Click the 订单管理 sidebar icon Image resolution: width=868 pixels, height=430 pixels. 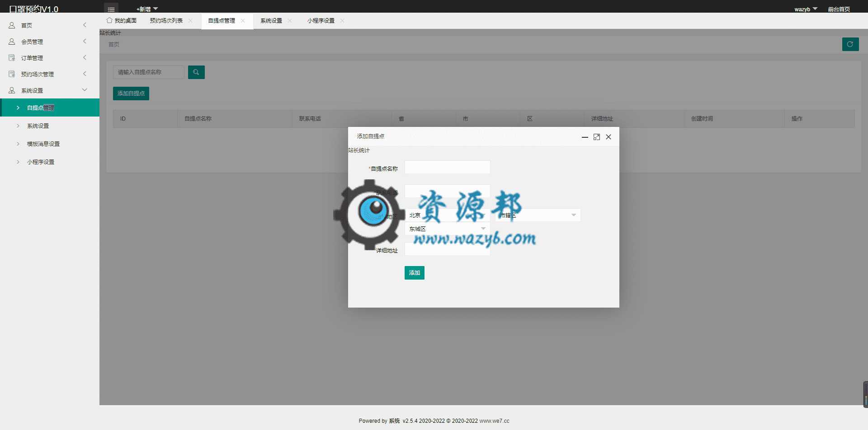(x=12, y=58)
